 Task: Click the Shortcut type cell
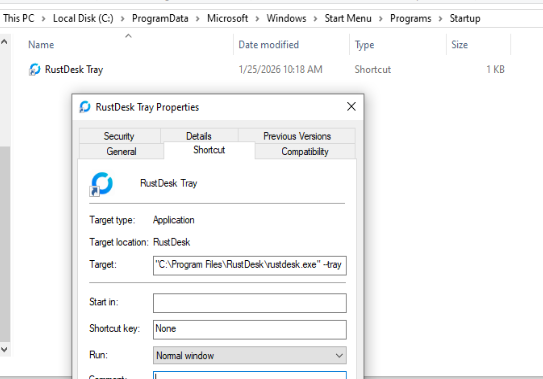[x=373, y=70]
